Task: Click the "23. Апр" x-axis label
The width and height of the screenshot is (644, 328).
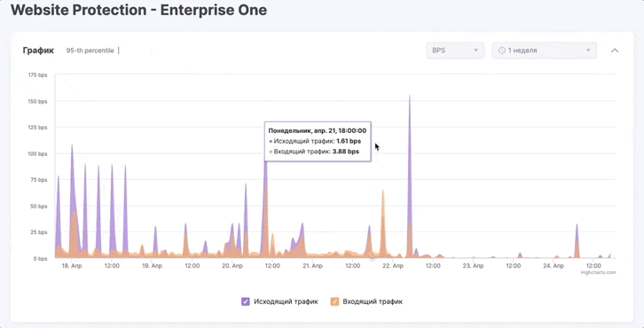Action: click(x=473, y=266)
